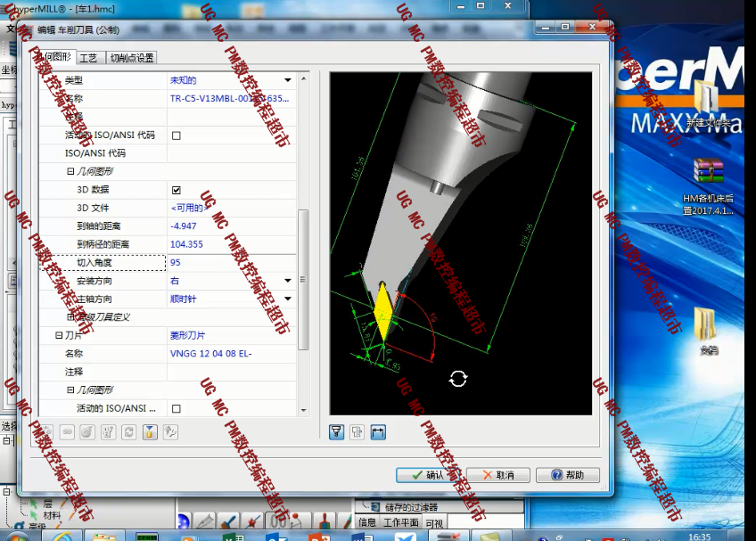This screenshot has width=756, height=541.
Task: Toggle the dimension display icon below preview
Action: coord(379,431)
